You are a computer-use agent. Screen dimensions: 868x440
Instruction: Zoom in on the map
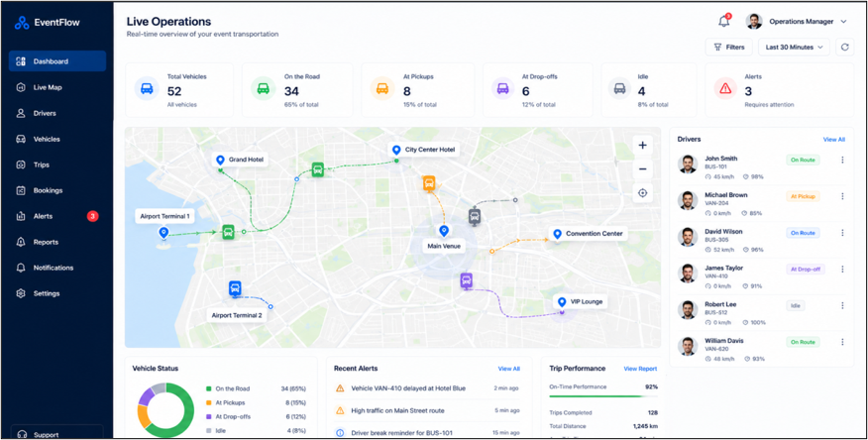pyautogui.click(x=642, y=146)
